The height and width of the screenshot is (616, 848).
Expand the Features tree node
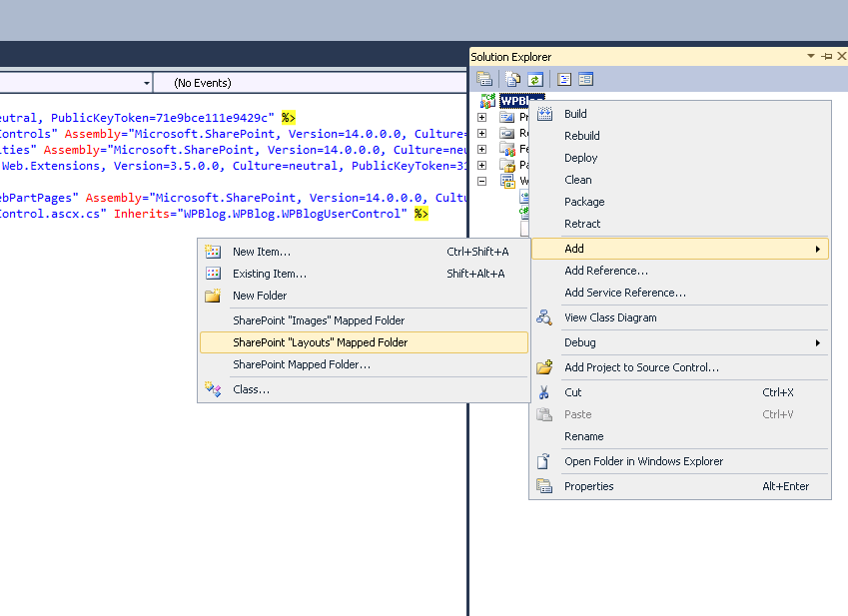click(x=482, y=149)
